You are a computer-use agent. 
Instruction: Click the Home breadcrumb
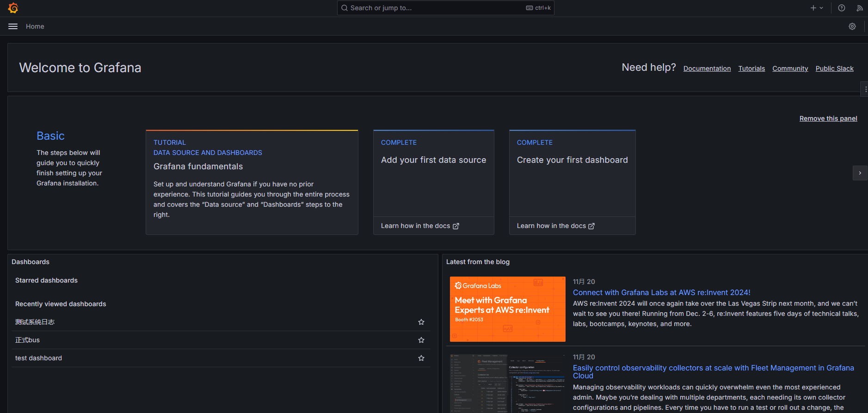click(35, 26)
